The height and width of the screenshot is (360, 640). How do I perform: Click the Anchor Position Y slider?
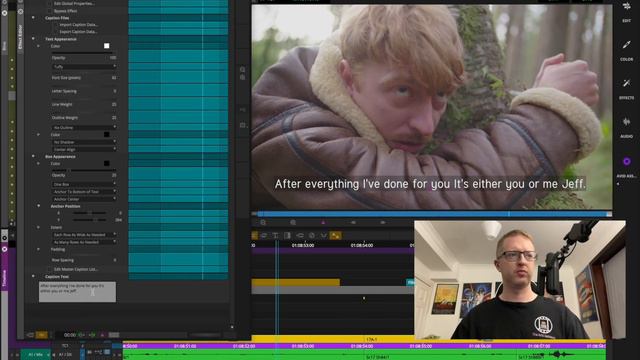[x=90, y=220]
